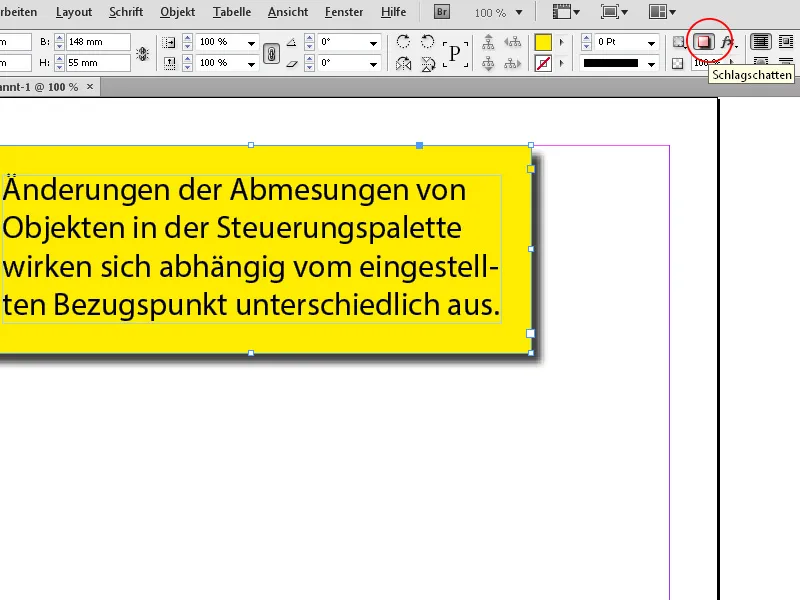800x600 pixels.
Task: Increase the stroke weight with stepper
Action: pos(587,38)
